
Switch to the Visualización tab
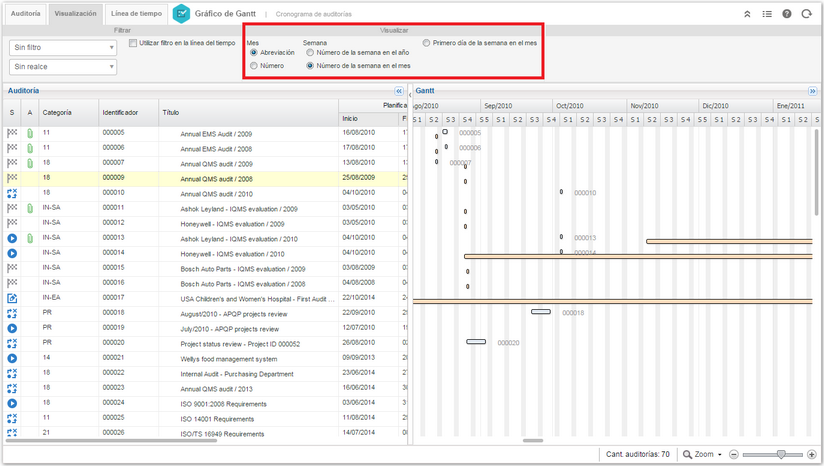point(75,14)
